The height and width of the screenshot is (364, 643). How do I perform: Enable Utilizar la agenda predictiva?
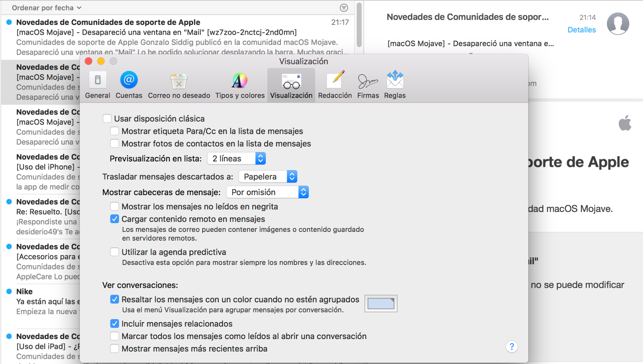115,252
